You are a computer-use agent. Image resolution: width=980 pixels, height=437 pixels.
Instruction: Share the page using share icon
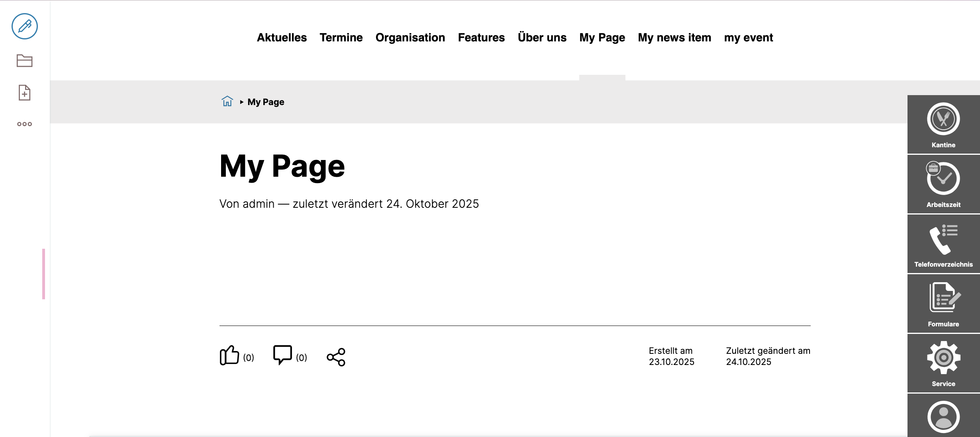(336, 357)
